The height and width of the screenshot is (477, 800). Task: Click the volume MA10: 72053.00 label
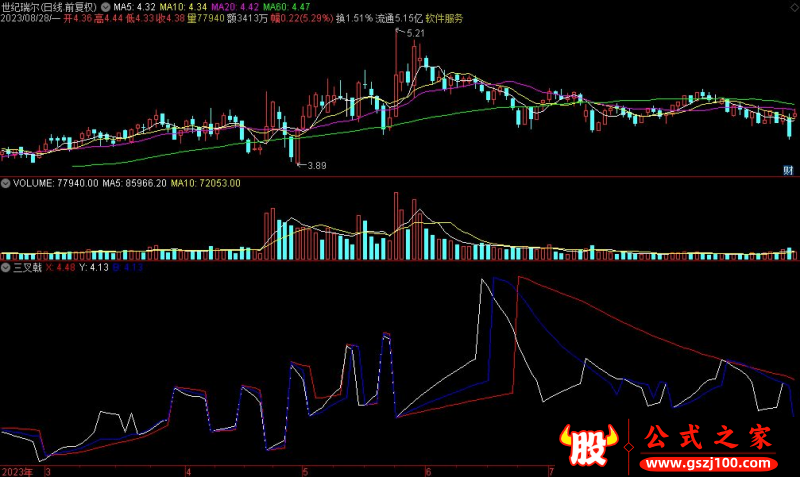click(x=206, y=183)
